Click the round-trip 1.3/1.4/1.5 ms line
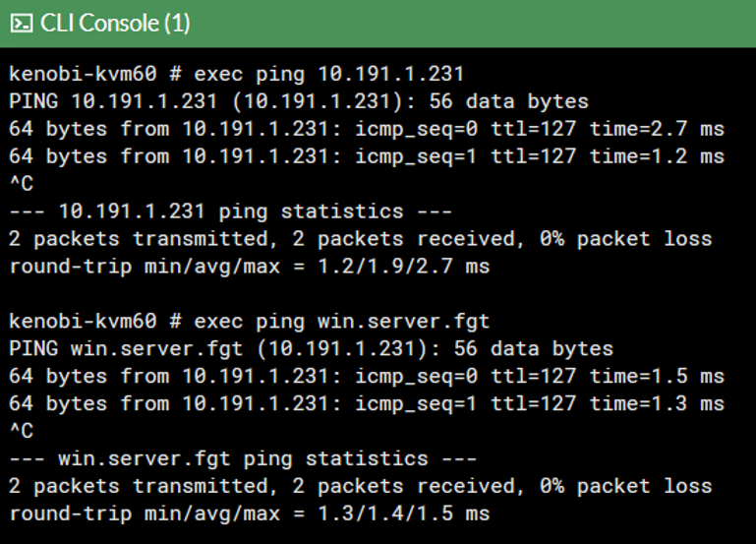 point(249,514)
